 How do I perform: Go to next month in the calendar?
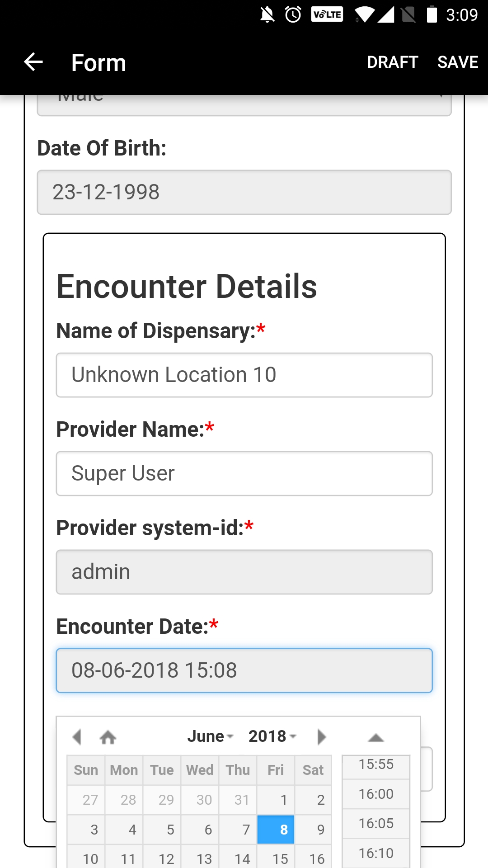[x=321, y=737]
